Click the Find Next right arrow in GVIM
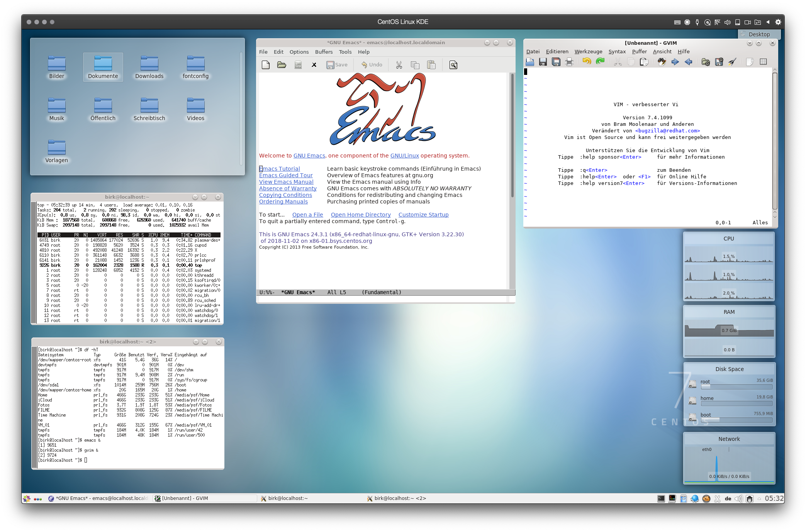806x532 pixels. [675, 62]
